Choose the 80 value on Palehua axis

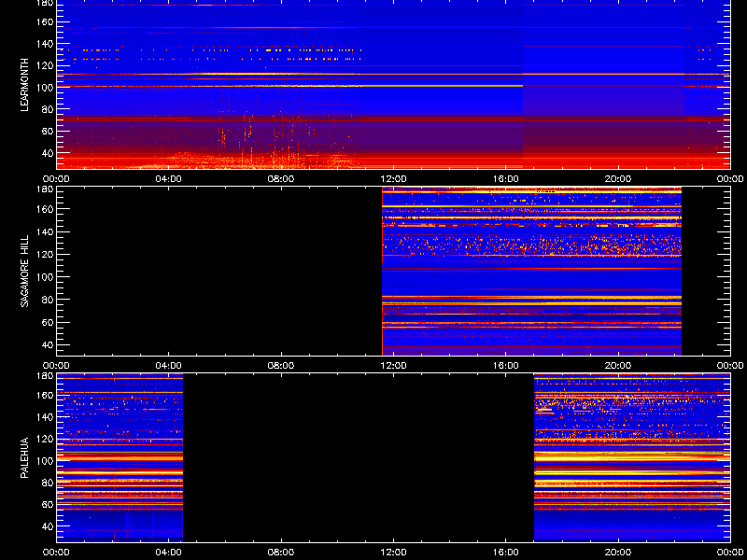pos(47,483)
